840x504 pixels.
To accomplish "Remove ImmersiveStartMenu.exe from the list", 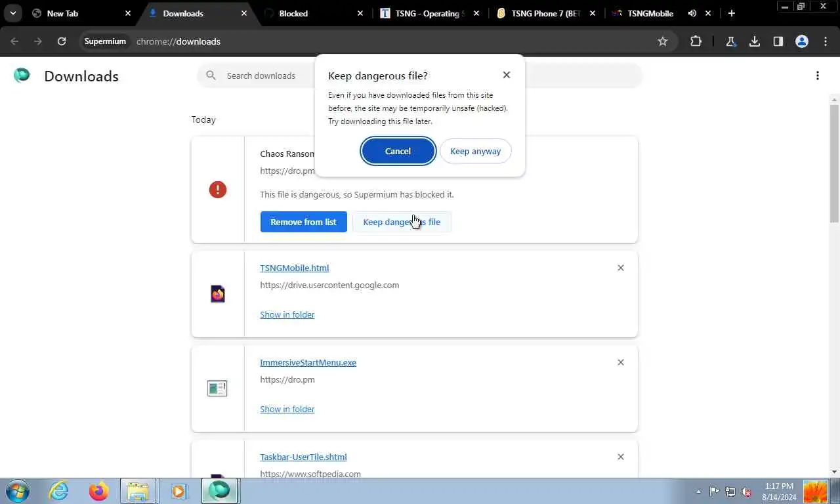I will [621, 362].
